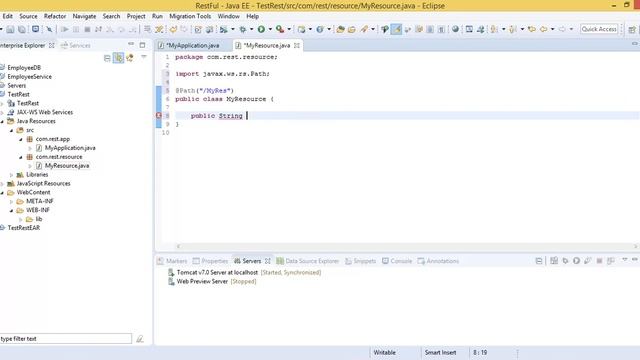This screenshot has height=360, width=640.
Task: Close the MyResource.java editor tab
Action: (x=297, y=45)
